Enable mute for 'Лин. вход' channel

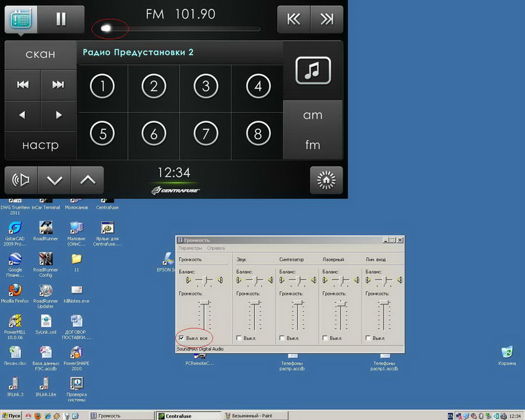[369, 338]
